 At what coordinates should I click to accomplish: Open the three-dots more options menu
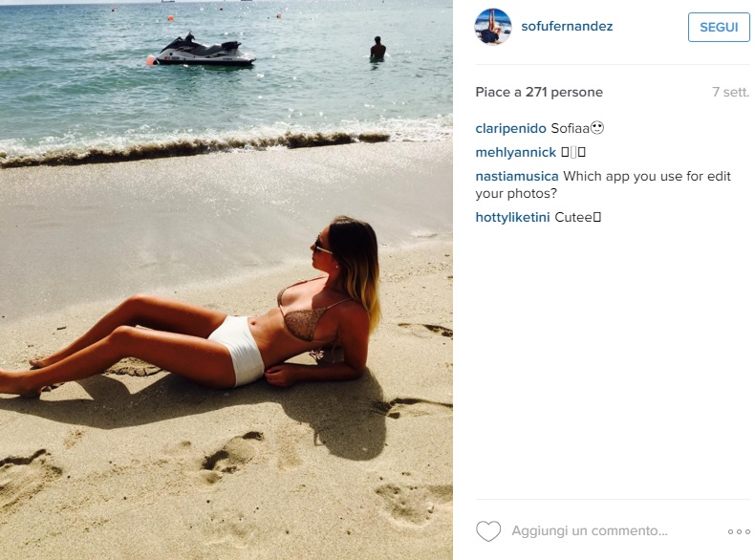739,531
